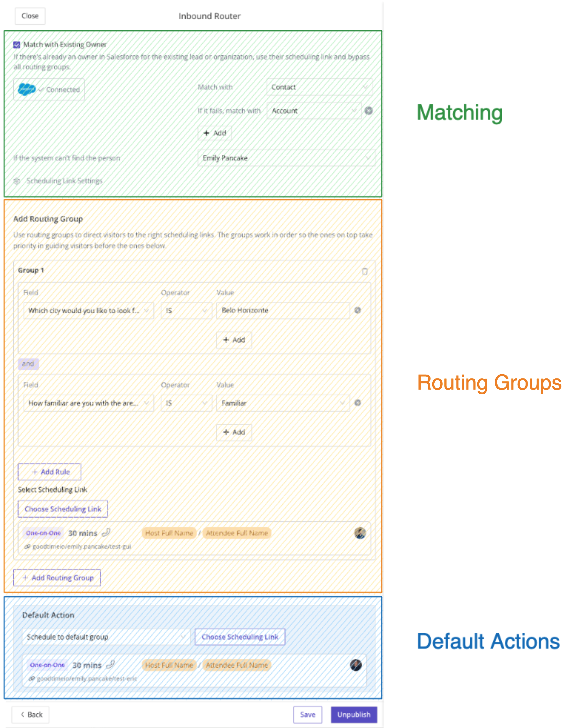Click the Salesforce cloud logo icon

(26, 89)
